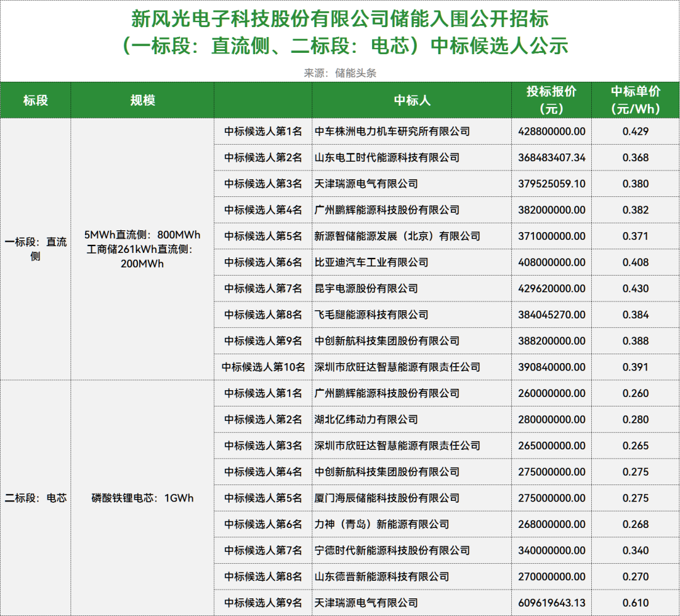
Task: Click the 来源：储能头条 source line
Action: point(340,73)
